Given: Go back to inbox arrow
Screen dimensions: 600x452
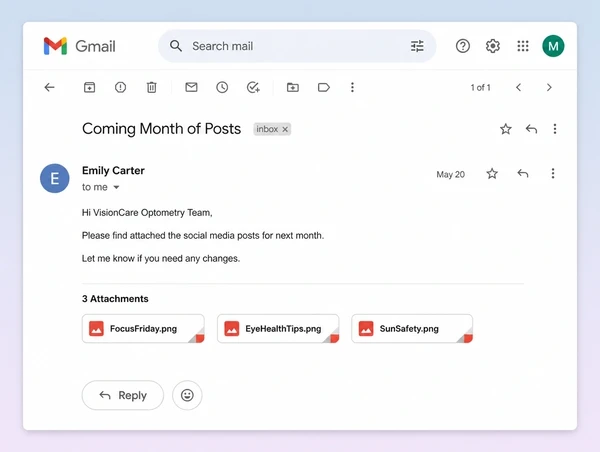Looking at the screenshot, I should click(49, 87).
